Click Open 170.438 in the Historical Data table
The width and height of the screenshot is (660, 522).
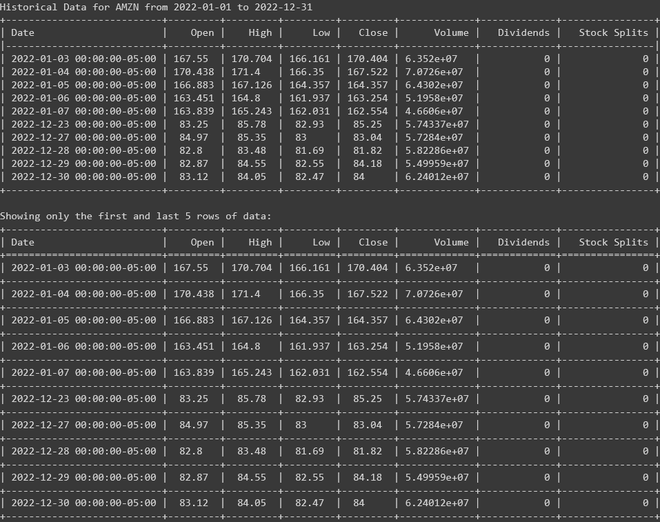tap(194, 72)
